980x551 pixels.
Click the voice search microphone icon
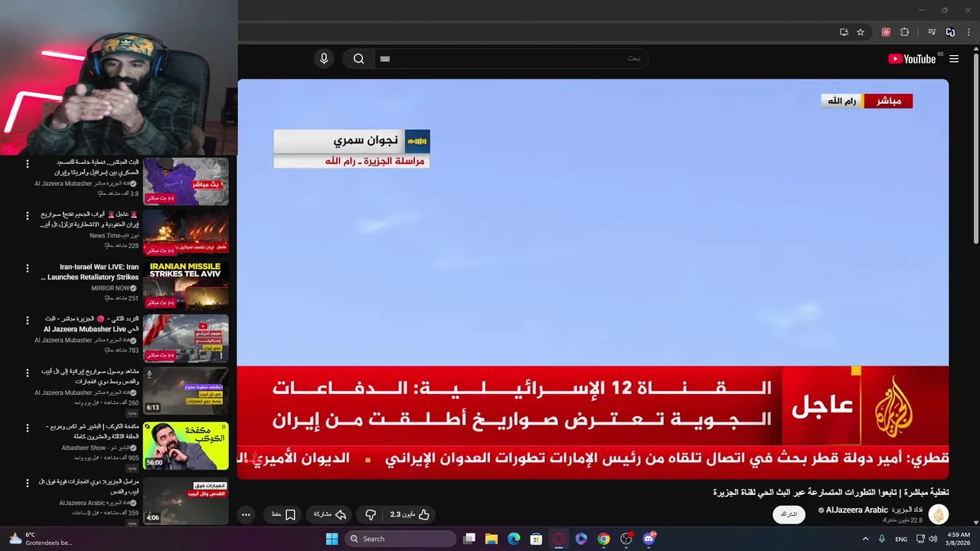pyautogui.click(x=324, y=59)
